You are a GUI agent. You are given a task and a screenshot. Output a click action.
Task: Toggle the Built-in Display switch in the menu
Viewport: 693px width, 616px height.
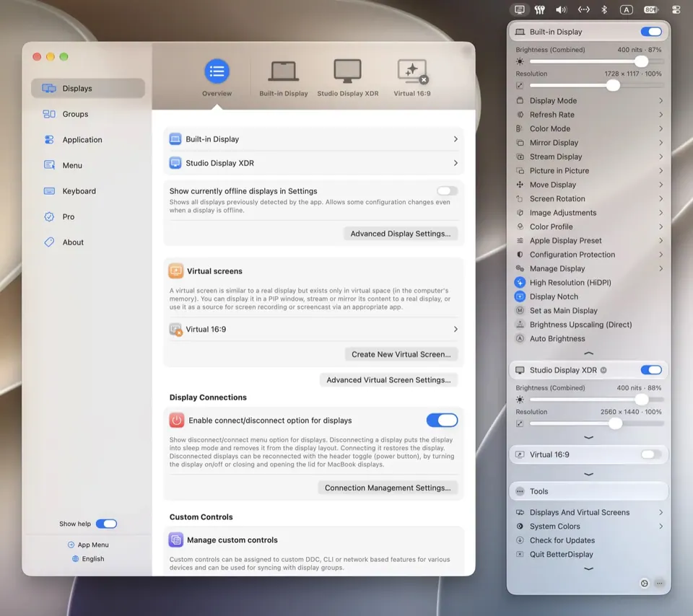[x=651, y=32]
